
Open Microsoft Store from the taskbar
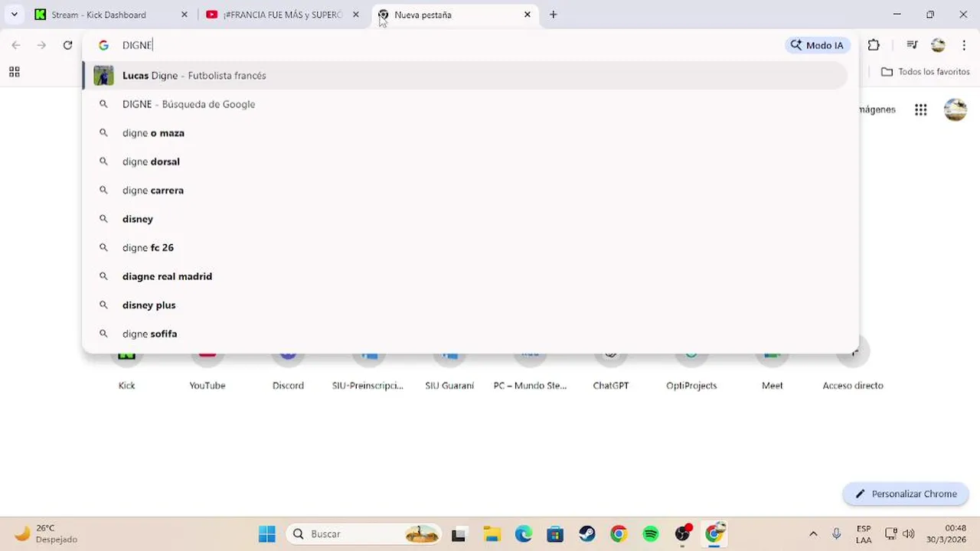coord(555,534)
